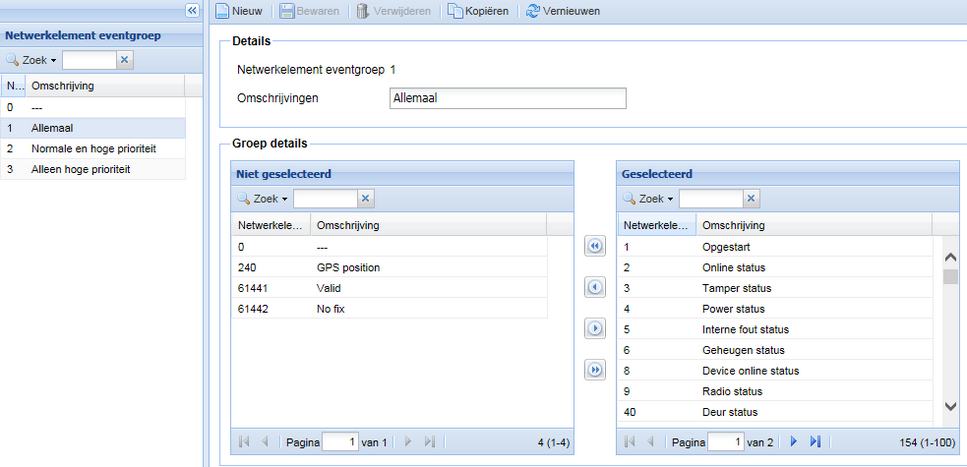Screen dimensions: 967x467
Task: Go to previous page in Niet geselecteerd pager
Action: [265, 442]
